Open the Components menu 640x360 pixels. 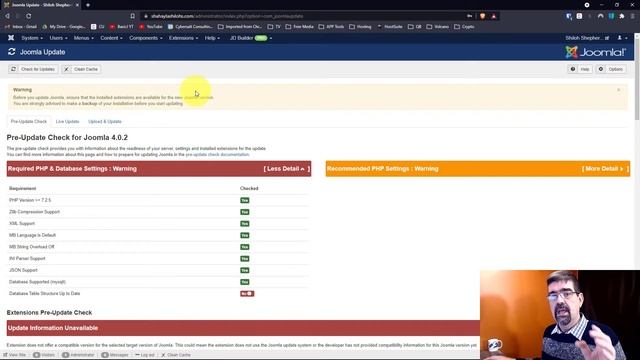coord(146,38)
